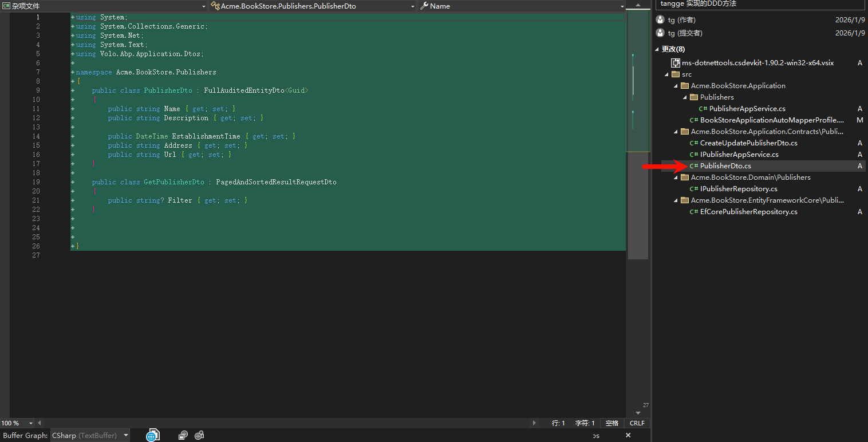Click the tg (作者) author avatar icon

point(661,19)
